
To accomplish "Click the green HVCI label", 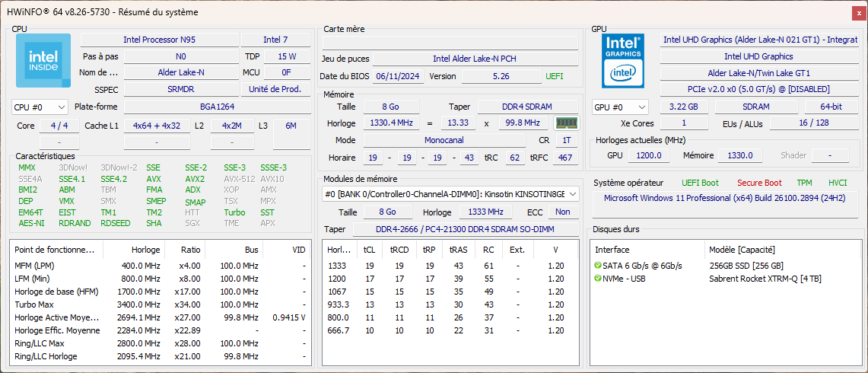I will pyautogui.click(x=838, y=183).
